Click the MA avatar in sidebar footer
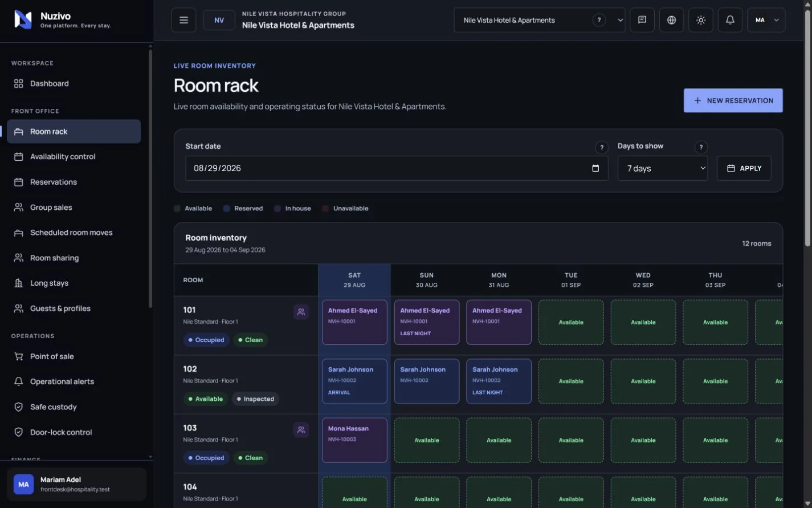The height and width of the screenshot is (508, 812). (x=23, y=484)
